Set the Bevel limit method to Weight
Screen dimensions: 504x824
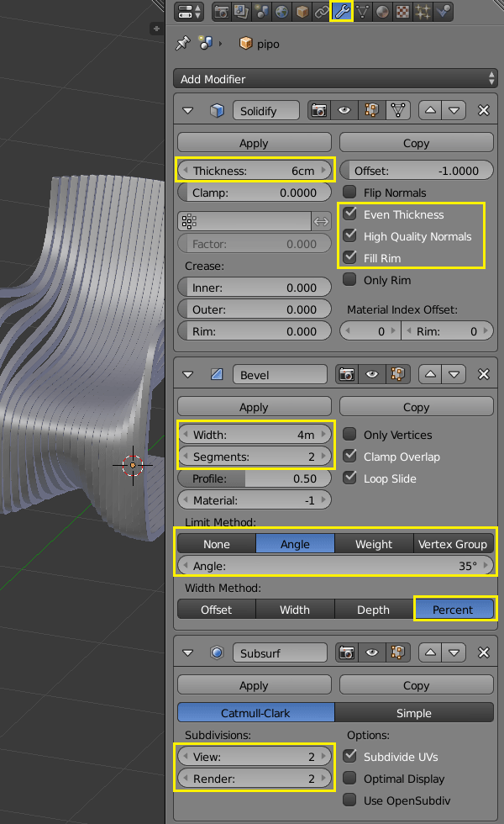[374, 544]
